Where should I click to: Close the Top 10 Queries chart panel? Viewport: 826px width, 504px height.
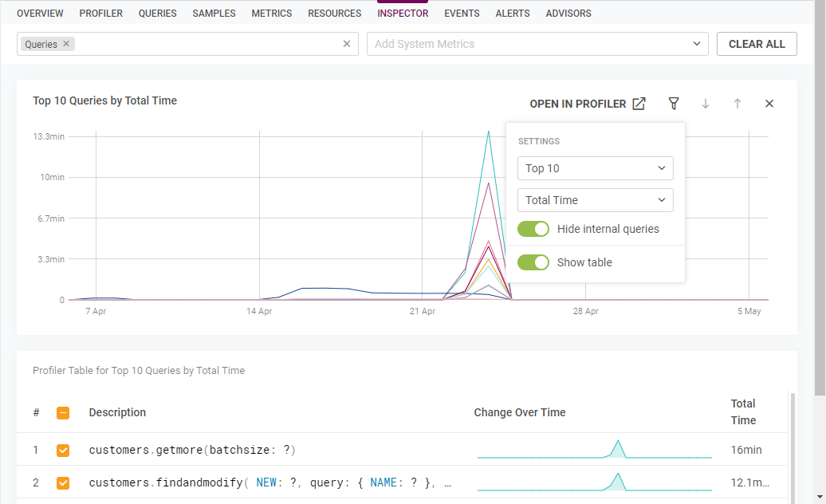click(x=769, y=104)
